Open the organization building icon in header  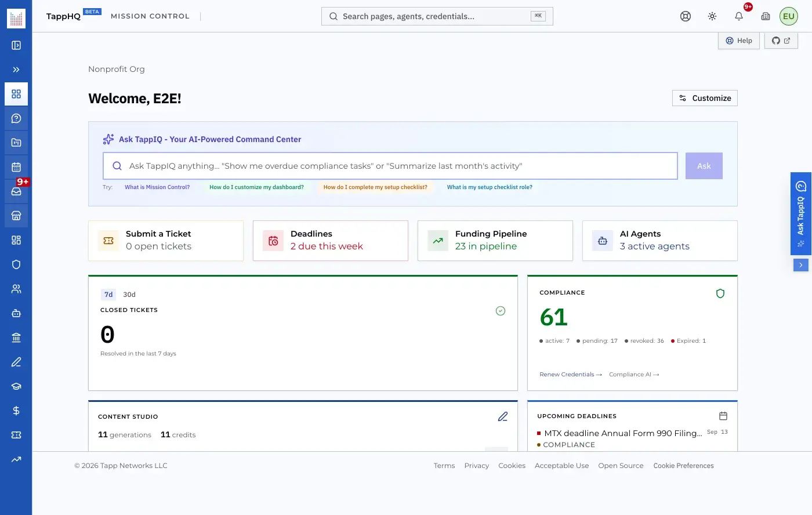(766, 16)
